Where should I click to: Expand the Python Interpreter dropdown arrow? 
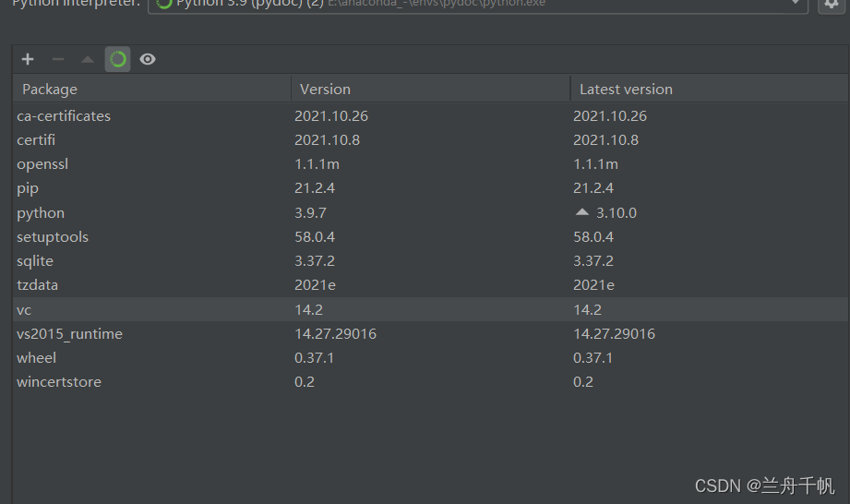coord(794,5)
